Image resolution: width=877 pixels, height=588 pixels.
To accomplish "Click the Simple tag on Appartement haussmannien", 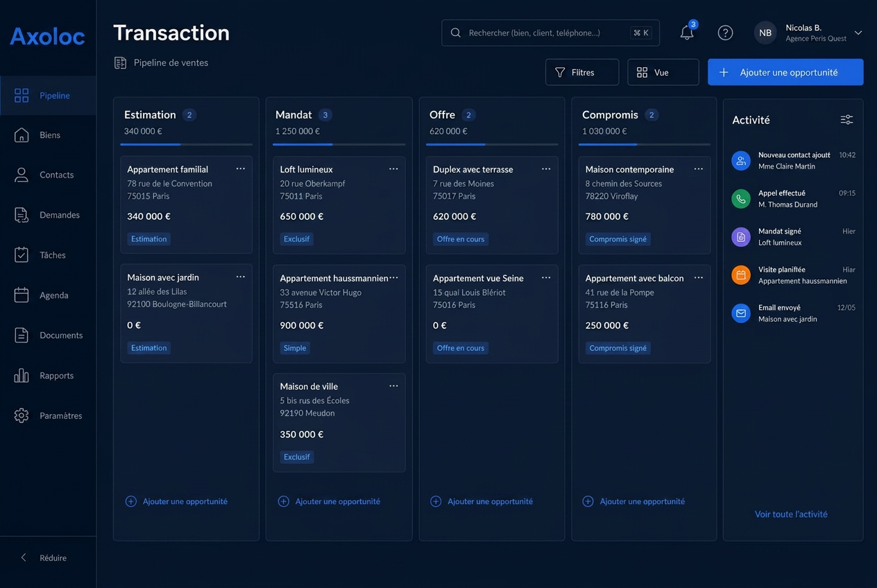I will point(295,348).
